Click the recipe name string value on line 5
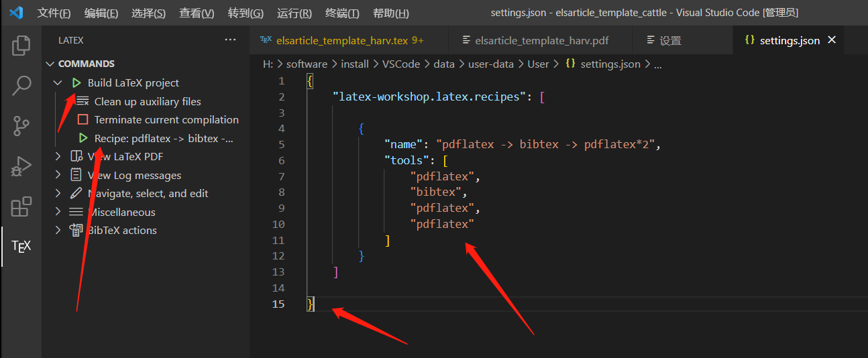 pos(545,144)
